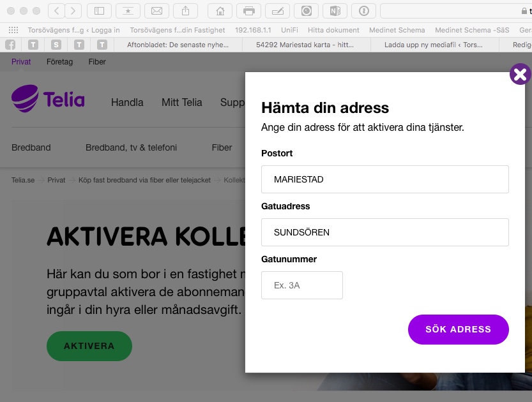
Task: Select the Privat section tab
Action: click(21, 62)
